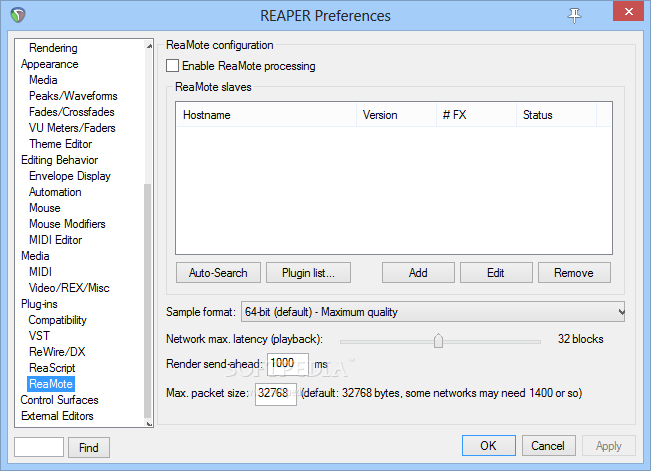651x471 pixels.
Task: Click the Remove slave button
Action: point(574,272)
